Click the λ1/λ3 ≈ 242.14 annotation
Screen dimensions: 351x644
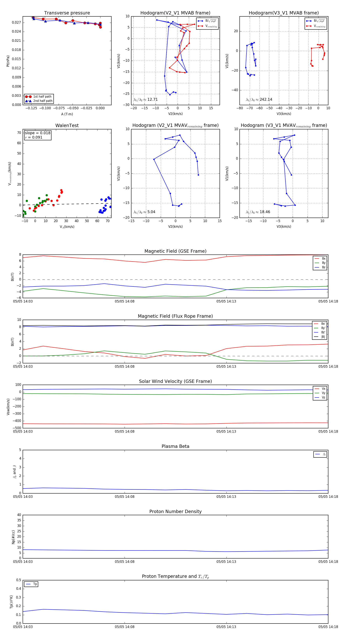click(x=259, y=100)
